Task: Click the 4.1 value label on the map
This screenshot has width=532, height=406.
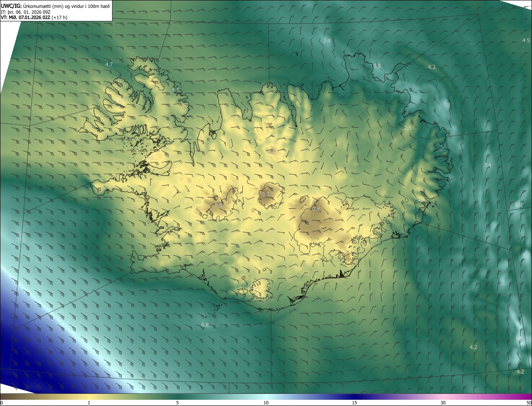Action: click(176, 90)
